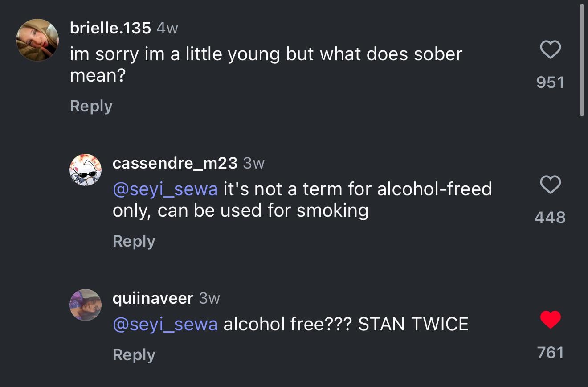Open @seyi_sewa mention in quiinaveer's reply

coord(165,324)
